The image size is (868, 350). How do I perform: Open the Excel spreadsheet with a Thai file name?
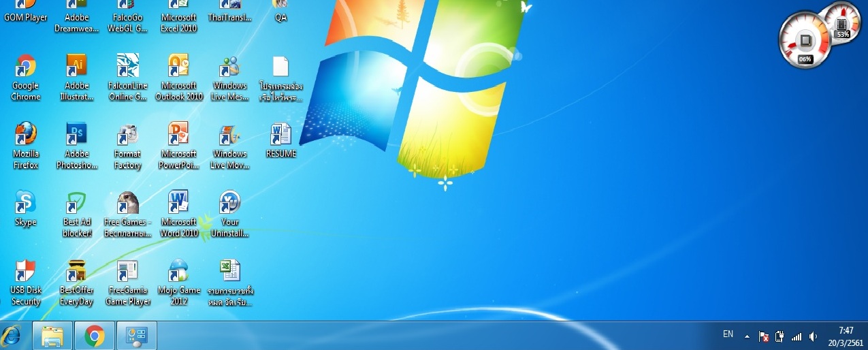229,270
